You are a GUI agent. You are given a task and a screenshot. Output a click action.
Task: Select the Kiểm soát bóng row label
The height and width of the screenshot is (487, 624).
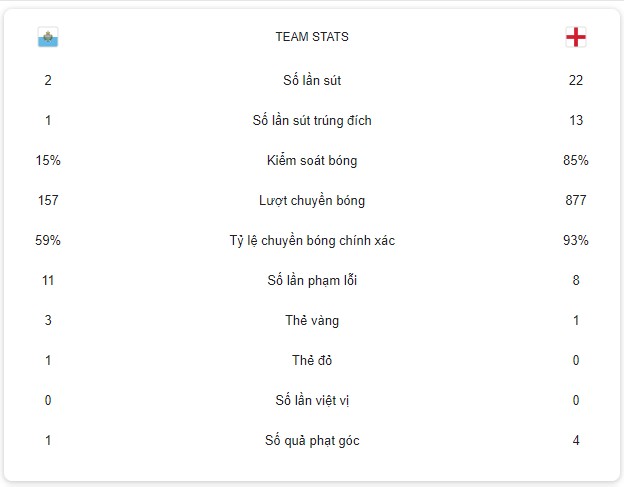(312, 160)
